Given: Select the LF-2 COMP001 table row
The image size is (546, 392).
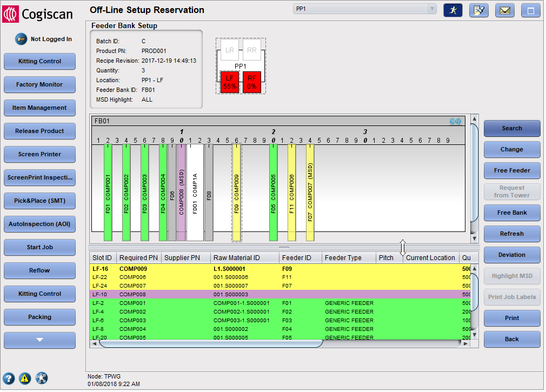Looking at the screenshot, I should click(x=281, y=303).
